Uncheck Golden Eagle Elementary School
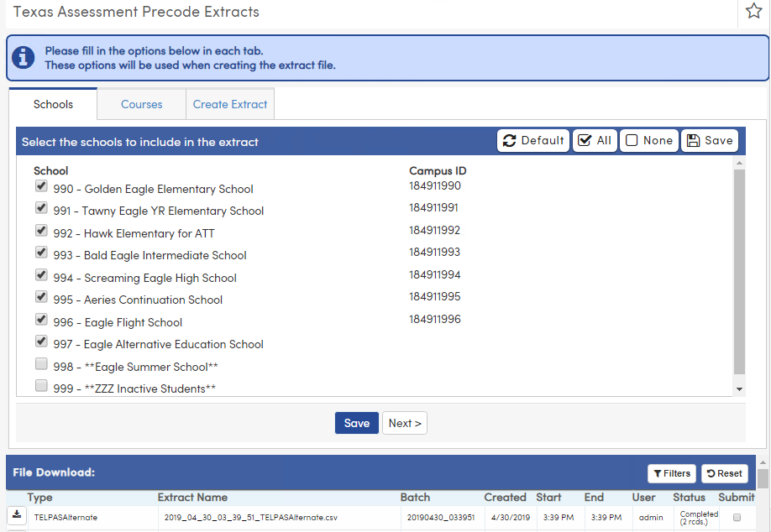This screenshot has height=532, width=771. (41, 185)
